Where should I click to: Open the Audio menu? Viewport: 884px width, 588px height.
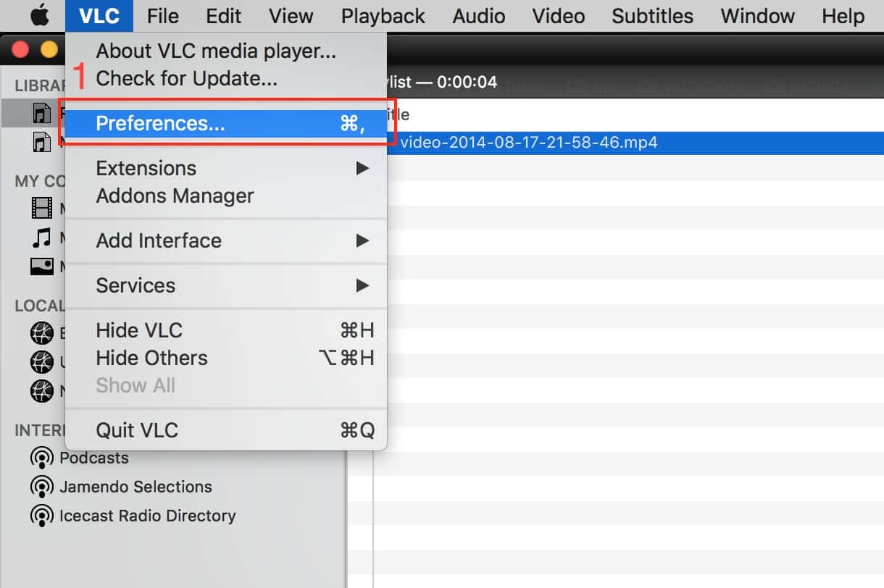click(x=479, y=15)
